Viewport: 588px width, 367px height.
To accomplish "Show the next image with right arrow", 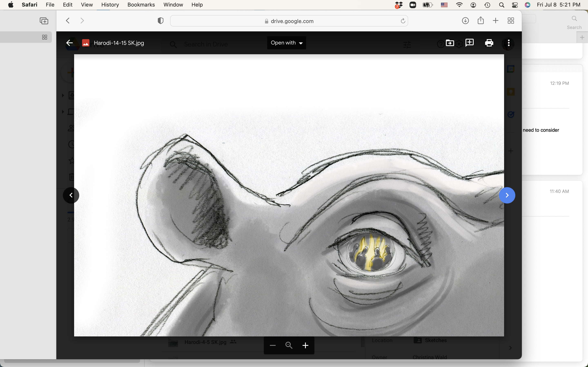I will pos(507,195).
